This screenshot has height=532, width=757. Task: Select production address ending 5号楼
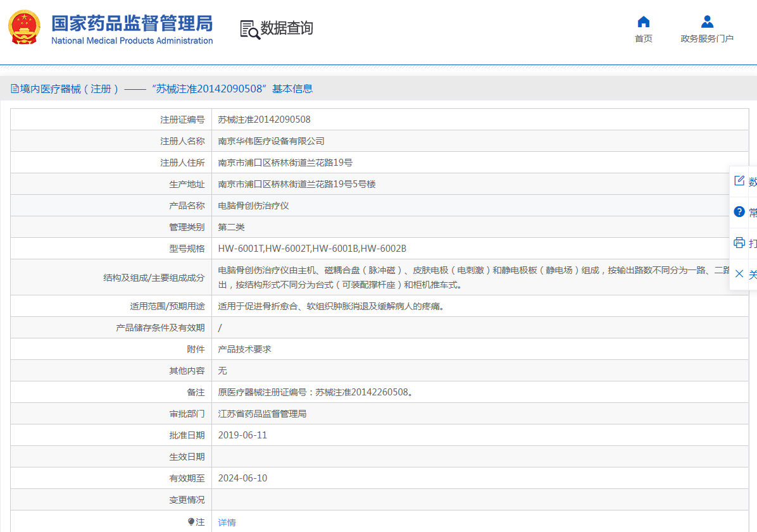pyautogui.click(x=296, y=184)
